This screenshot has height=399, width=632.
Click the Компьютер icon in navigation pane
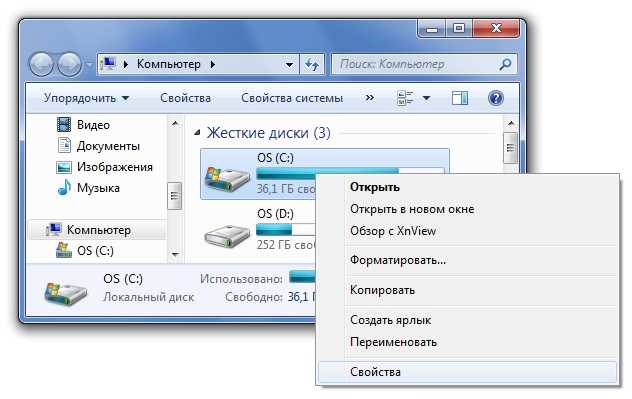(x=54, y=229)
